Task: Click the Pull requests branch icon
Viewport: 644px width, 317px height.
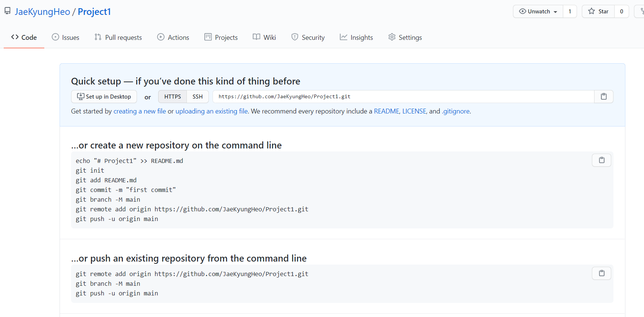Action: point(98,37)
